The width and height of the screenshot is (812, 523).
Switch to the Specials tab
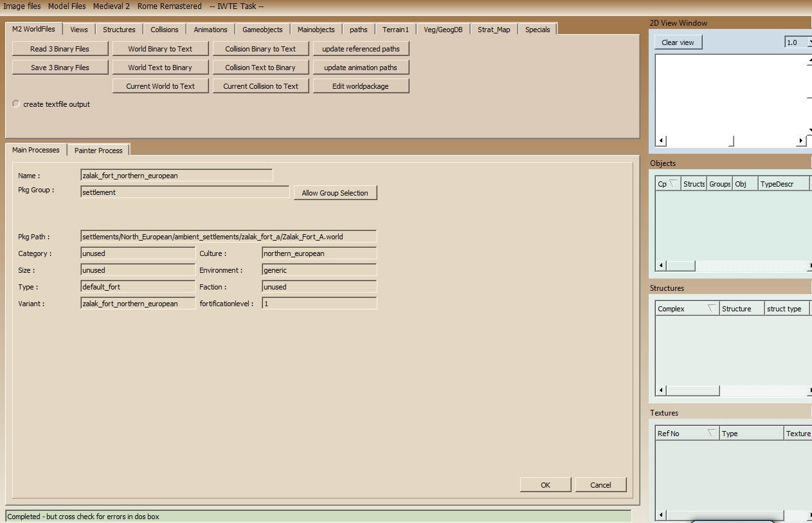point(537,30)
